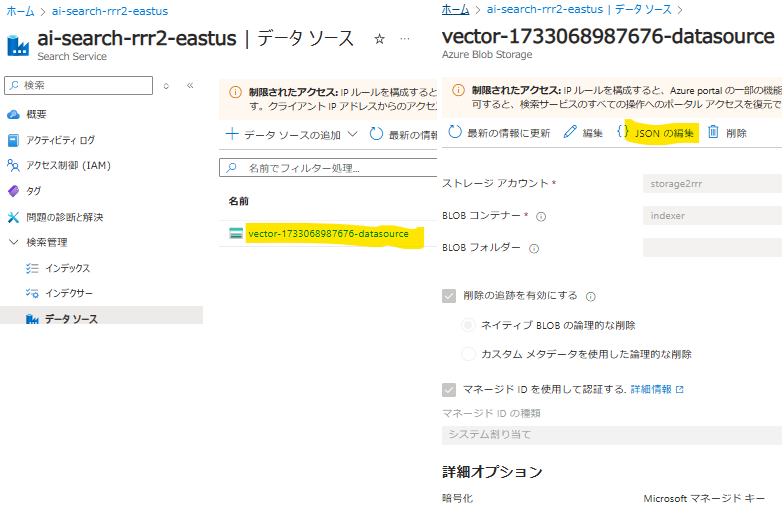782x506 pixels.
Task: Show info for 削除の追跡を有効にする
Action: pos(590,297)
